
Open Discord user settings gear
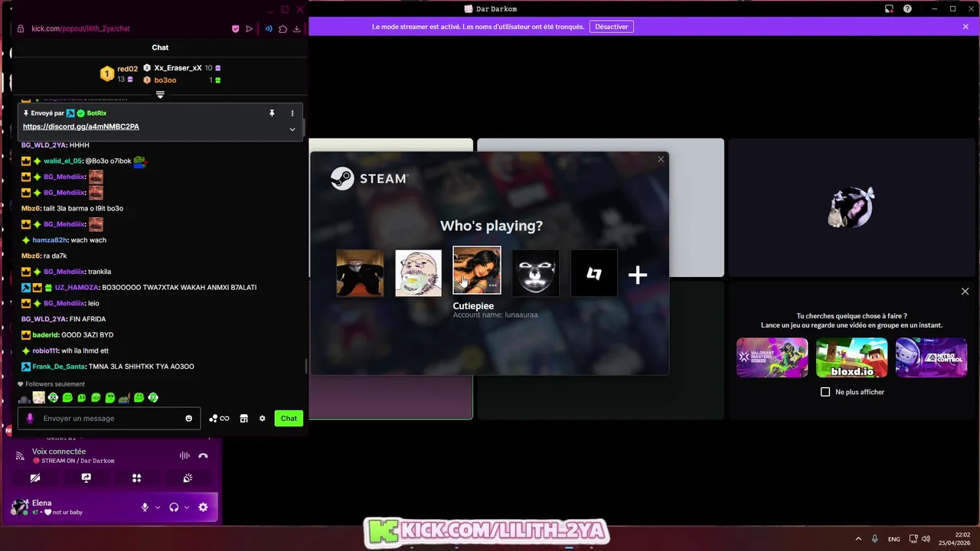203,507
